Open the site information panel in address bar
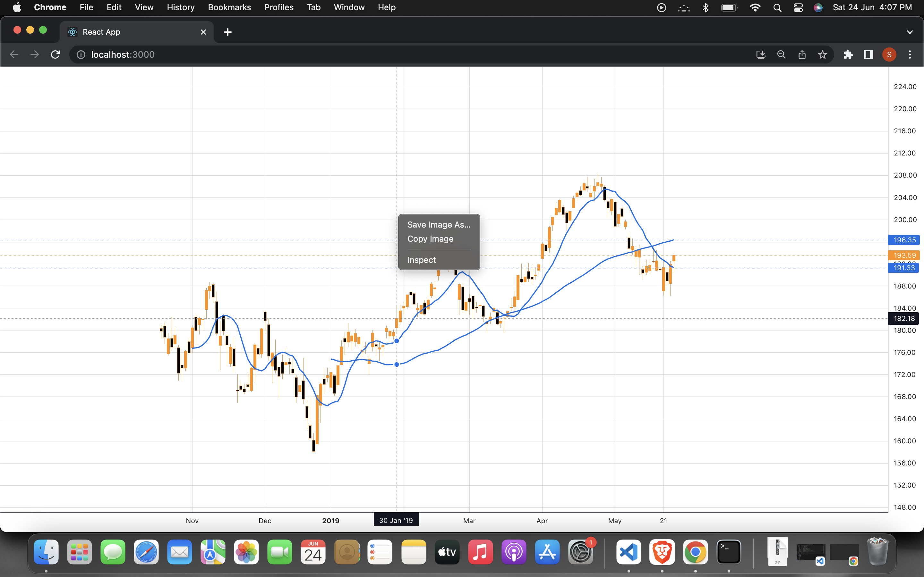 point(81,54)
